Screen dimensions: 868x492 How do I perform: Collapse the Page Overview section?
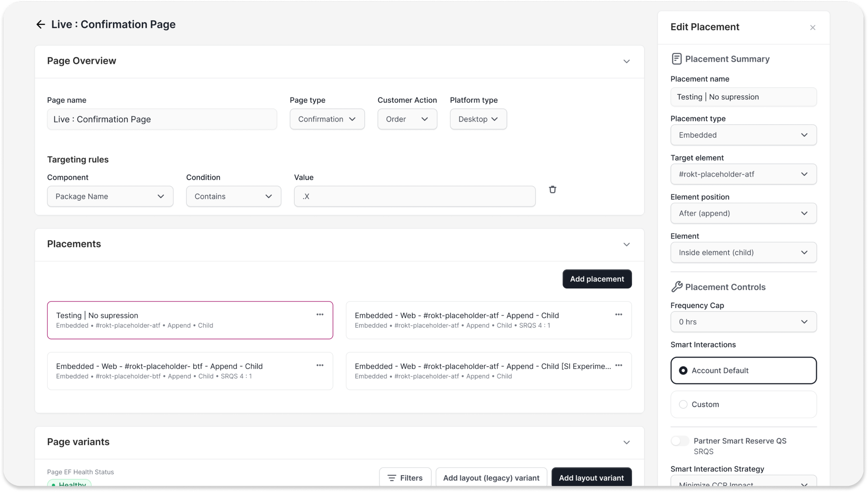pyautogui.click(x=626, y=61)
